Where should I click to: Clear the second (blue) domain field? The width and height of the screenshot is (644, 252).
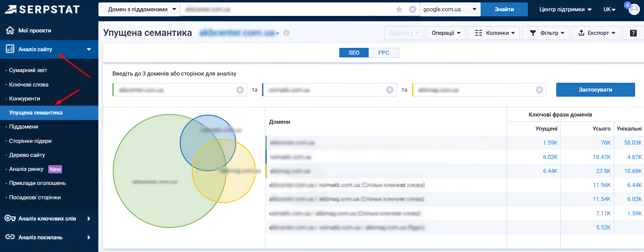click(x=390, y=90)
